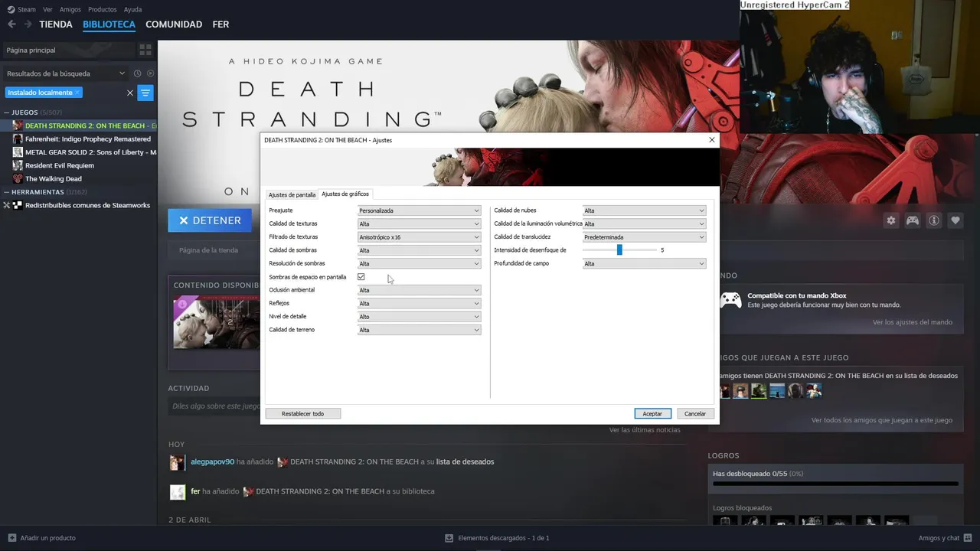Collapse the HERRAMIENTAS category
The height and width of the screenshot is (551, 980).
click(7, 192)
